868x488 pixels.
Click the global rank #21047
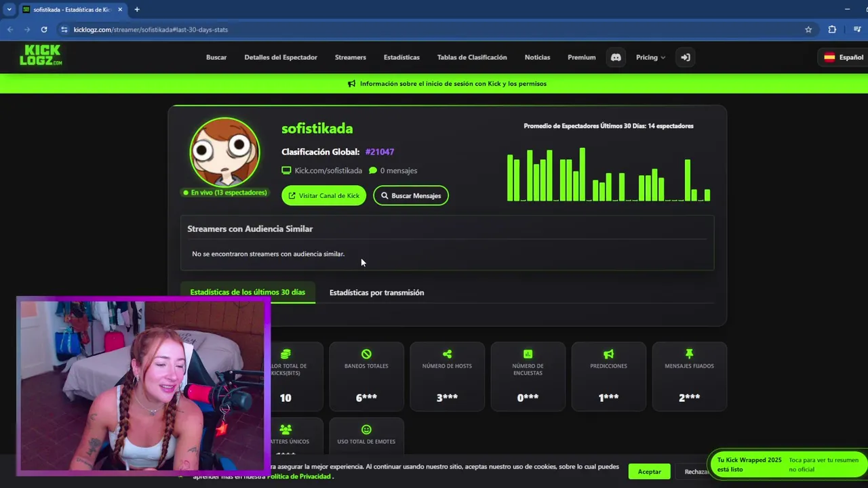coord(380,152)
